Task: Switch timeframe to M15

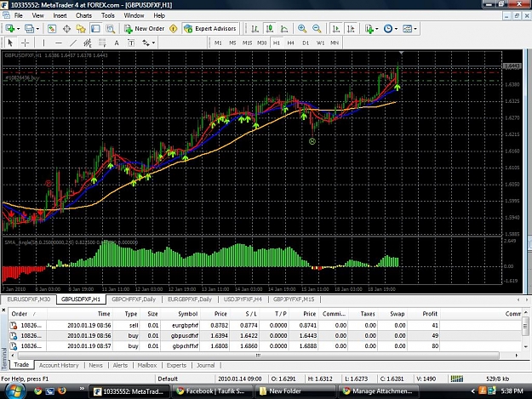Action: coord(247,43)
